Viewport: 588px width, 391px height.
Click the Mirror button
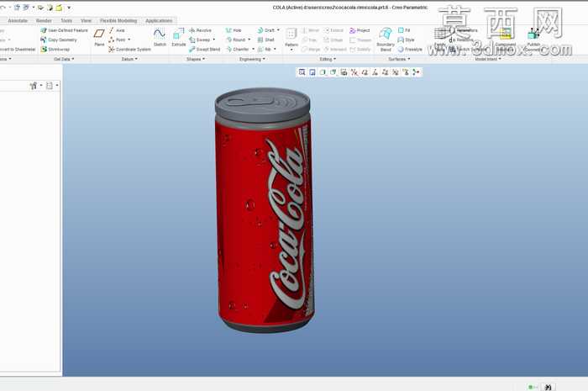point(310,30)
